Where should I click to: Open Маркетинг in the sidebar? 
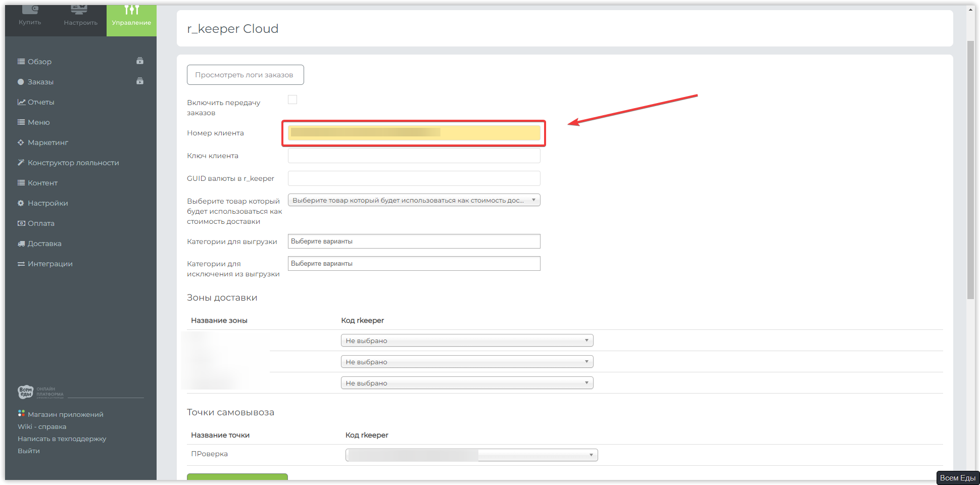tap(48, 142)
